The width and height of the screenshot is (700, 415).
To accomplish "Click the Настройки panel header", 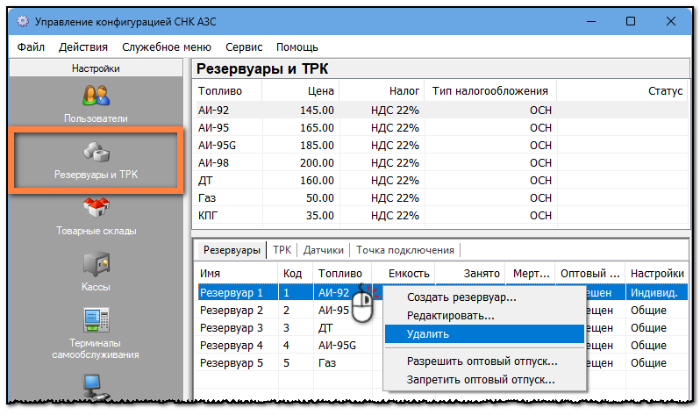I will [96, 68].
